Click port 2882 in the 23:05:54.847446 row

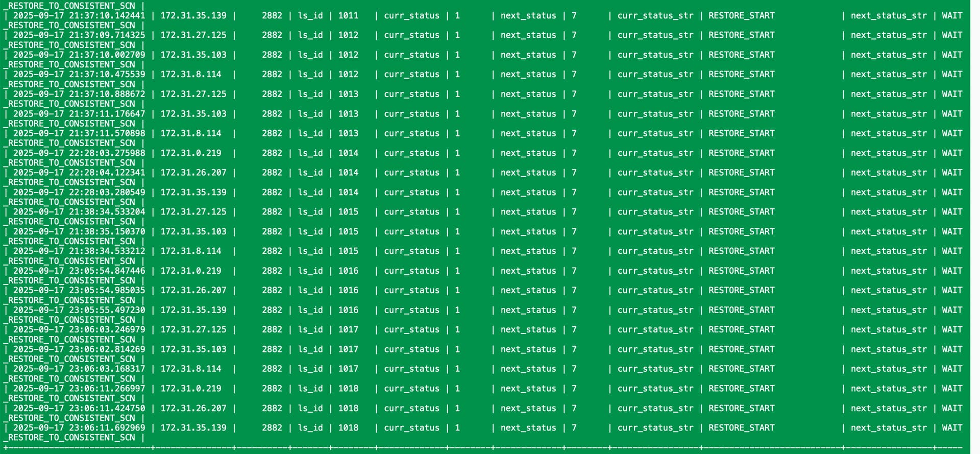coord(272,271)
